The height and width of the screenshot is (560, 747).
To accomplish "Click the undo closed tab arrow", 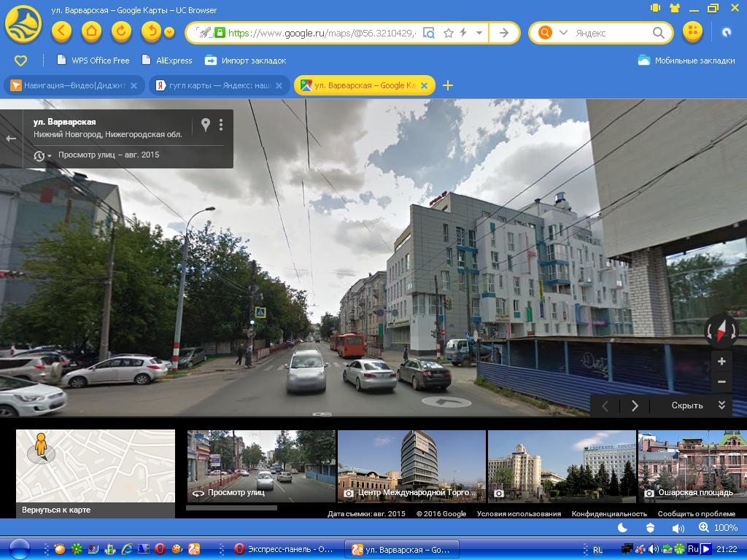I will pos(152,32).
